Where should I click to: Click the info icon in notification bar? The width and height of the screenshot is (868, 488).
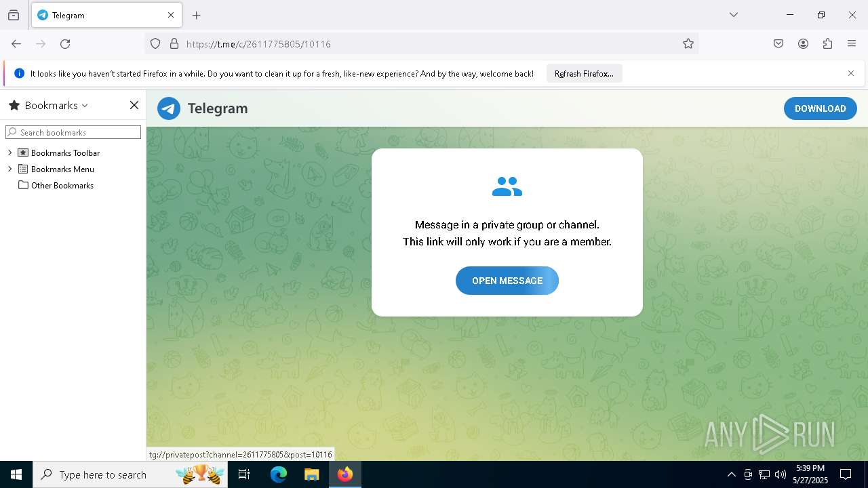point(19,74)
